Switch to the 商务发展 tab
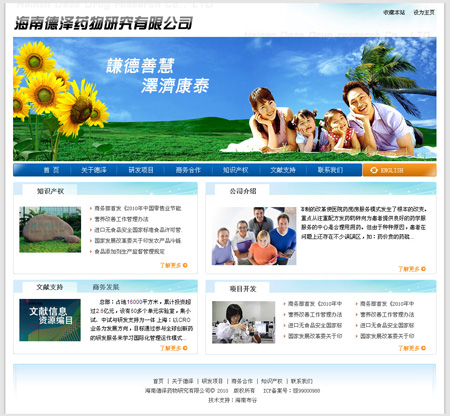 (106, 287)
